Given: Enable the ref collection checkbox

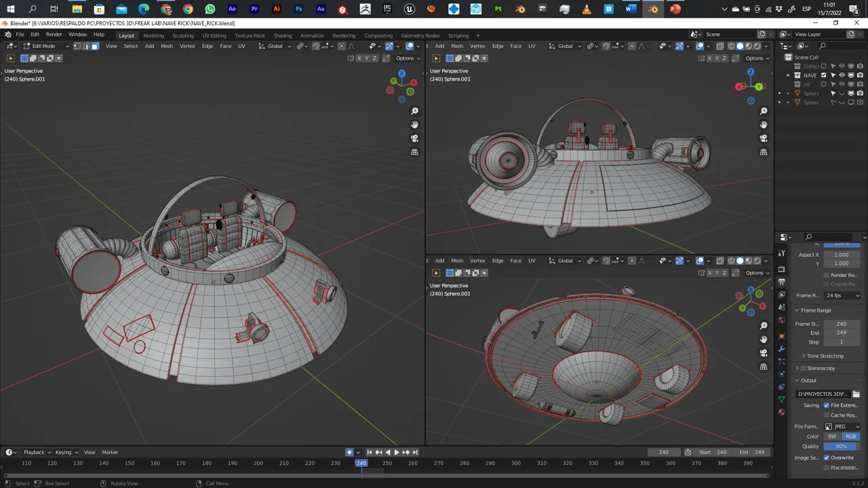Looking at the screenshot, I should 824,84.
